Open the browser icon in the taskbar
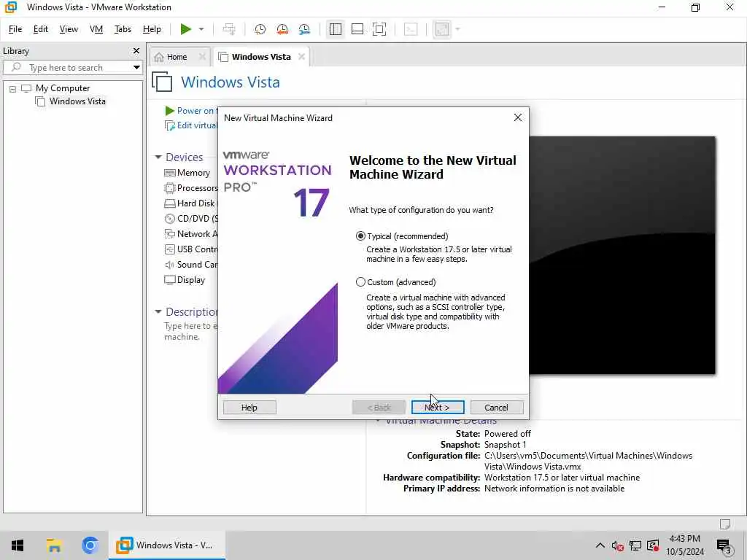747x560 pixels. [x=90, y=545]
